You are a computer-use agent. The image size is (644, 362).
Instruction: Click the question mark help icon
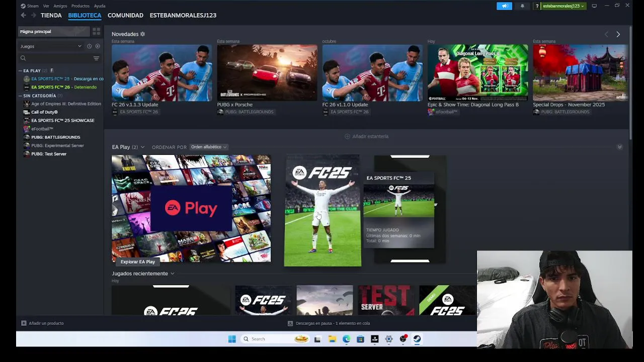[x=537, y=6]
